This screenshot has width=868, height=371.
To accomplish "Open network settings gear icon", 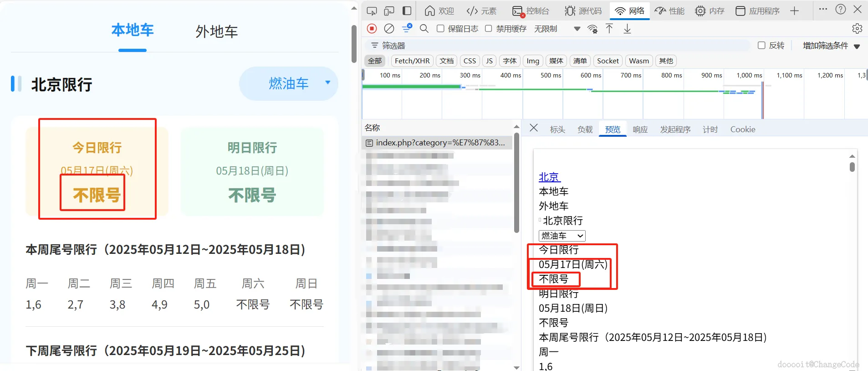I will pyautogui.click(x=857, y=29).
